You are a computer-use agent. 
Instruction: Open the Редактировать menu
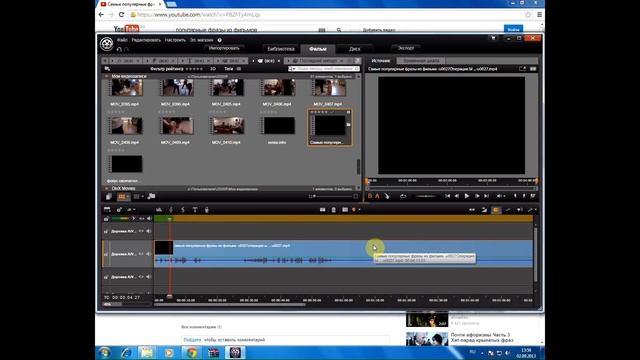click(146, 40)
